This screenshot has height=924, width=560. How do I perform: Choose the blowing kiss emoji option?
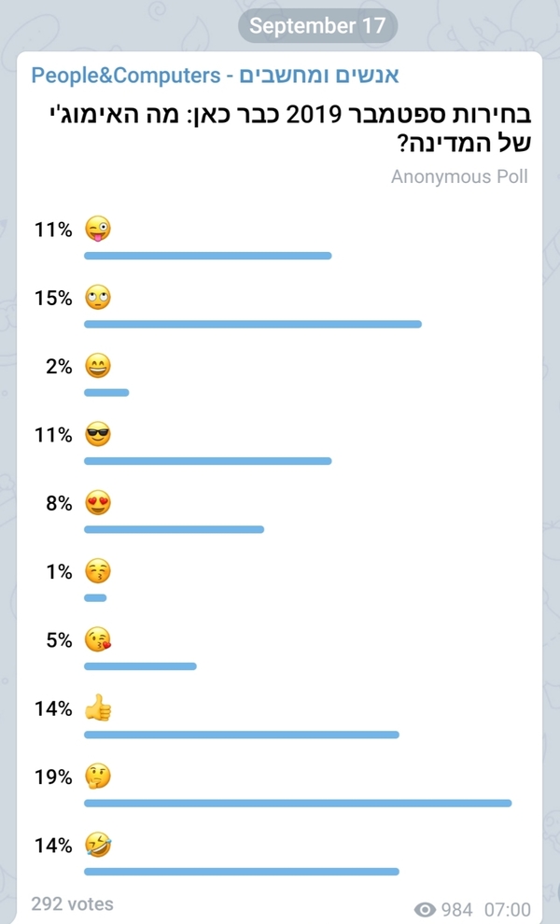coord(98,640)
